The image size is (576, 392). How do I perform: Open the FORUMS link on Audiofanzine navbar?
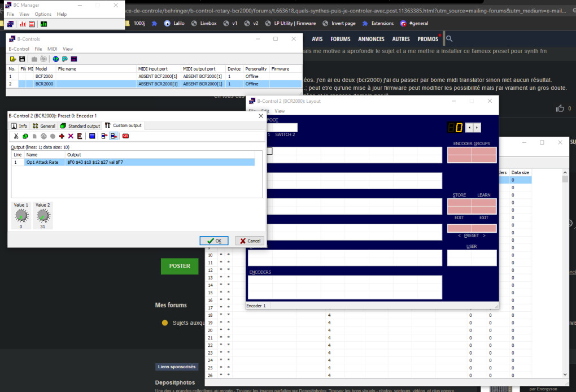(x=340, y=39)
